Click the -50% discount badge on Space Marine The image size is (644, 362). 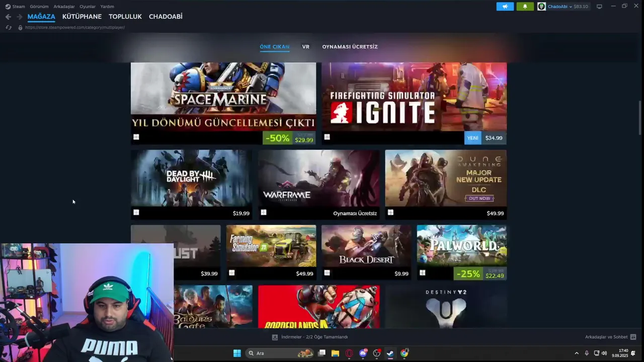278,138
